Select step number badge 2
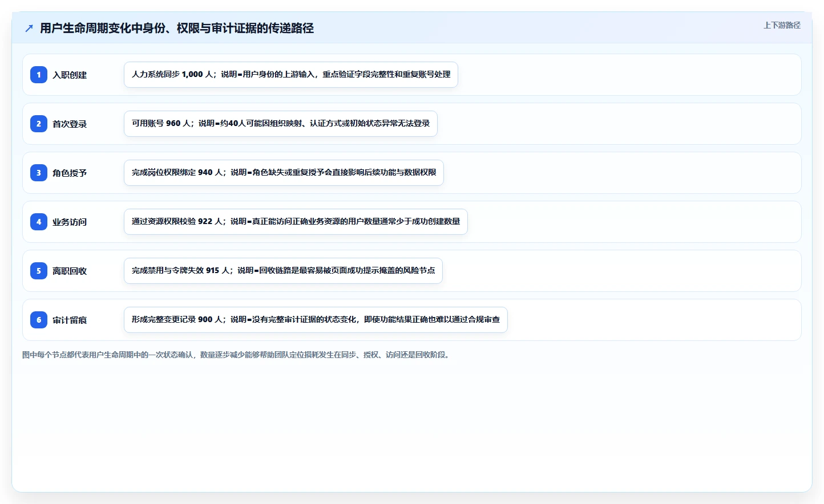824x504 pixels. (39, 124)
